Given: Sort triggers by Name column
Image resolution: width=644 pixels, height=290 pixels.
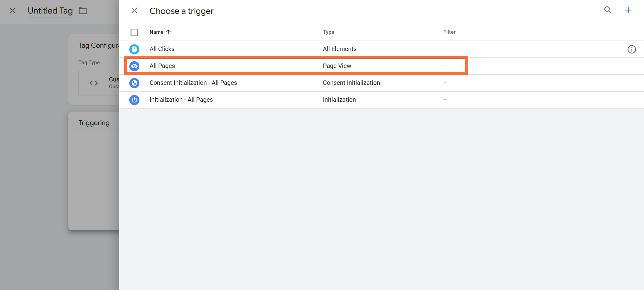Looking at the screenshot, I should [x=160, y=32].
